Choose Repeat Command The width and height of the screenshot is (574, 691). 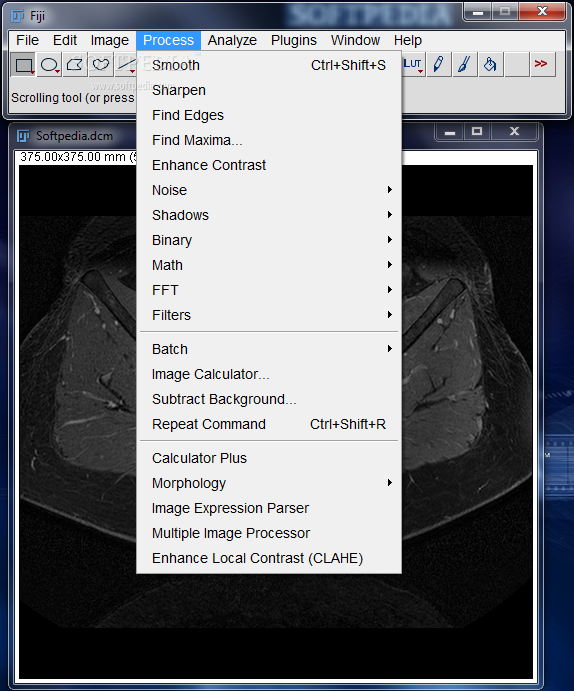click(269, 424)
